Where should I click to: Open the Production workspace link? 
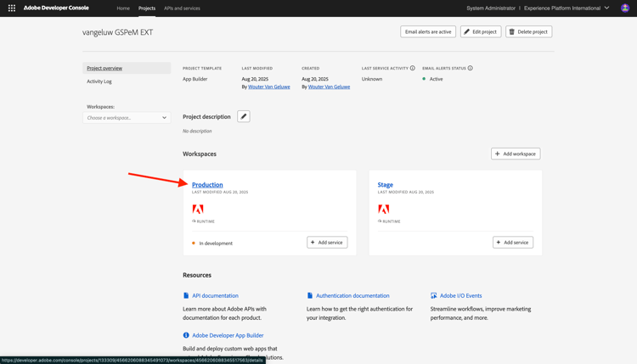[x=207, y=185]
